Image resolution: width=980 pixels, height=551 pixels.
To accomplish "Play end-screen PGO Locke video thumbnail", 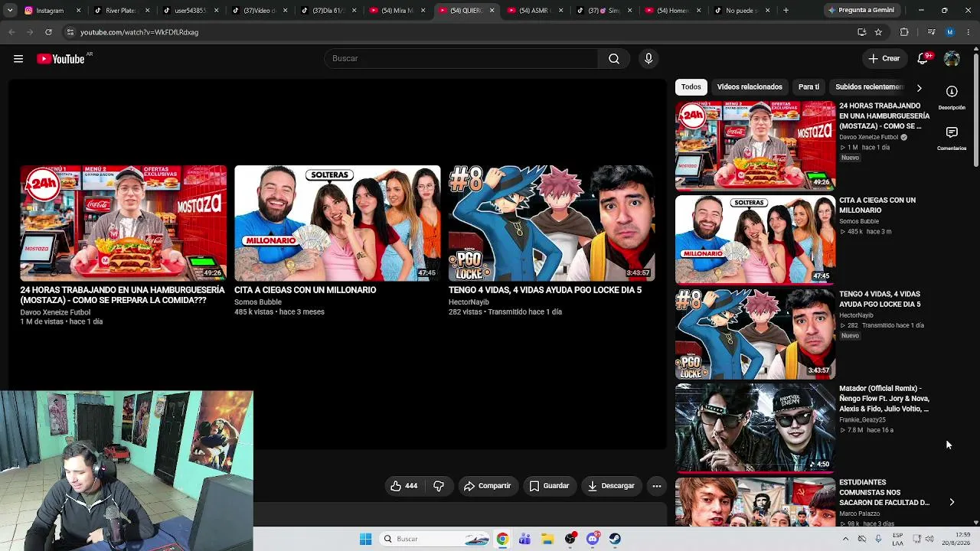I will (552, 223).
